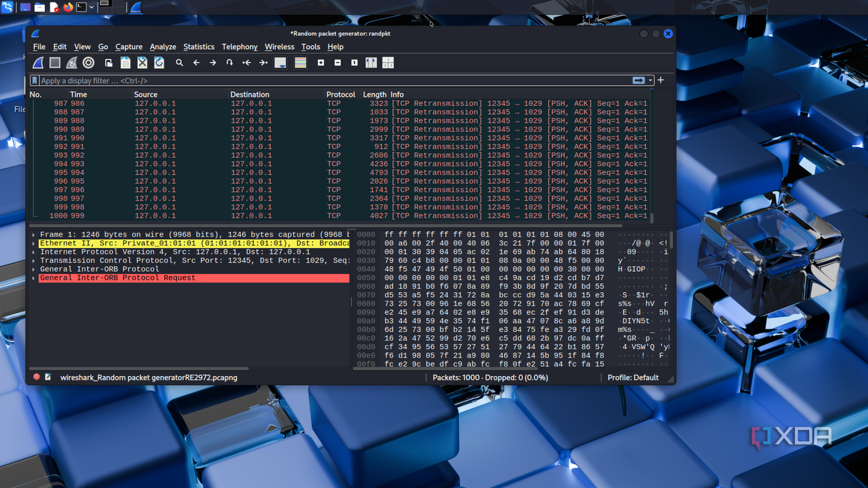Screen dimensions: 868x488
Task: Expand the Ethernet II details row
Action: (34, 243)
